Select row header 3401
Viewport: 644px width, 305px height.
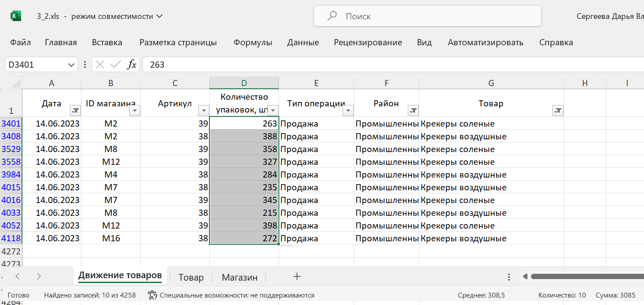coord(11,123)
